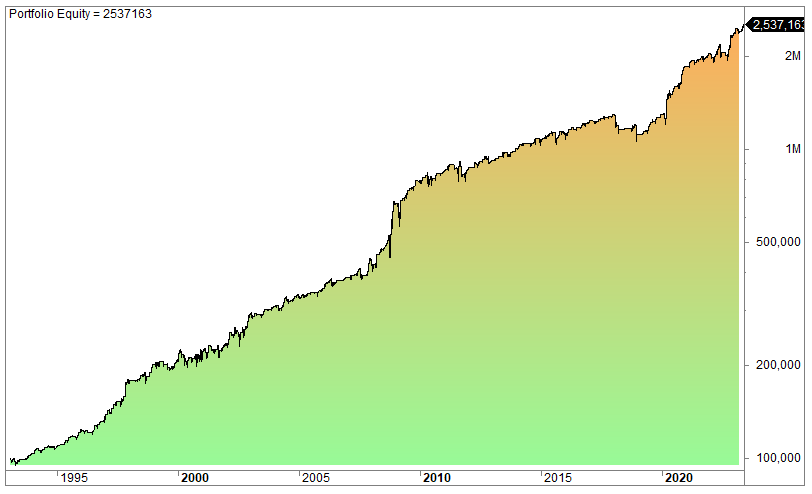Click the 2005 year label
Image resolution: width=812 pixels, height=494 pixels.
click(317, 478)
